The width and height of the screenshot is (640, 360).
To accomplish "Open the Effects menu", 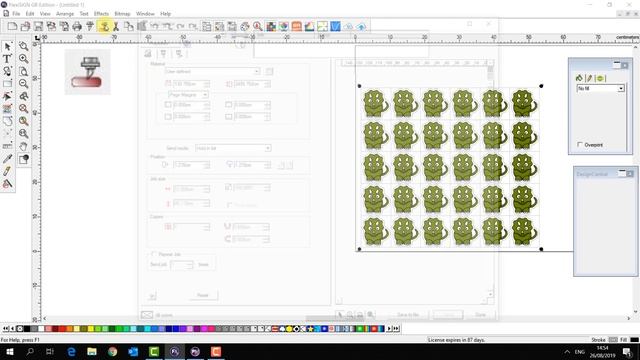I will coord(101,13).
